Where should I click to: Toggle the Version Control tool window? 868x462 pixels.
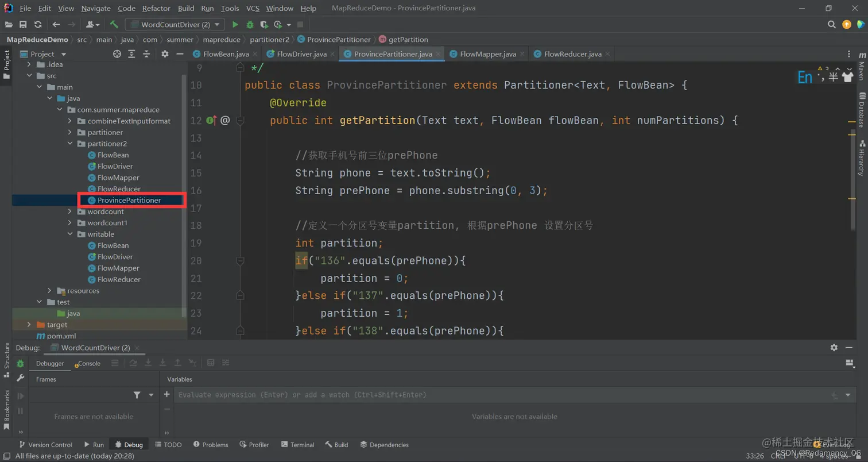(x=45, y=445)
